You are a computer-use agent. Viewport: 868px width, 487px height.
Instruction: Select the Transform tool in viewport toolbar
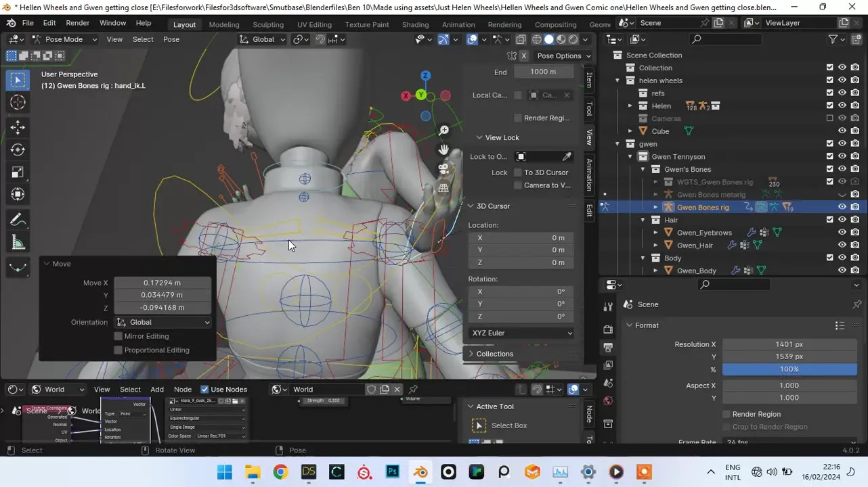point(18,194)
